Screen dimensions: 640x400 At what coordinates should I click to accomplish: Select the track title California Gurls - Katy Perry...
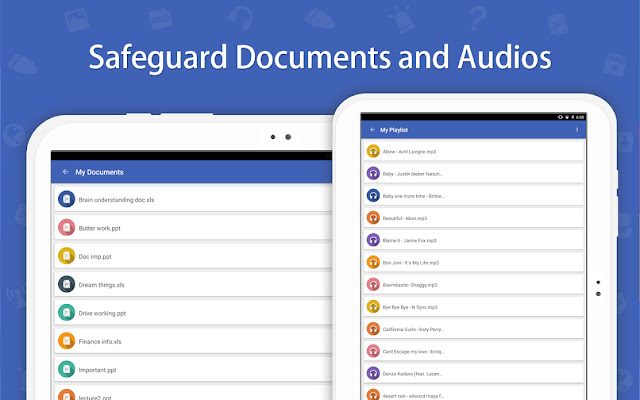point(413,329)
